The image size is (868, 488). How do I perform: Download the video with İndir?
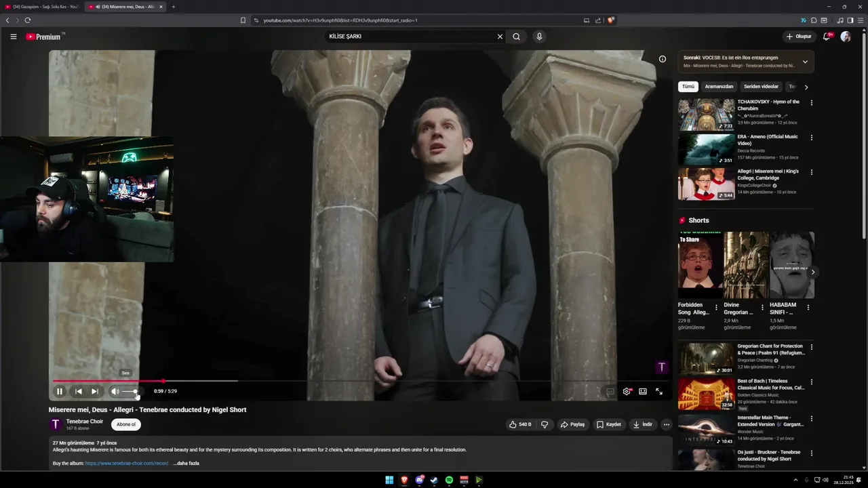[x=643, y=424]
